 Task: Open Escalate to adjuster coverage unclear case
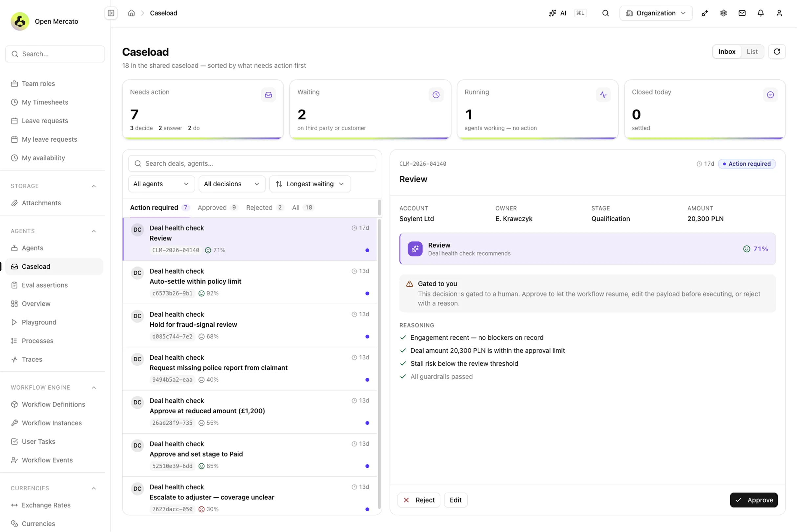pos(250,496)
